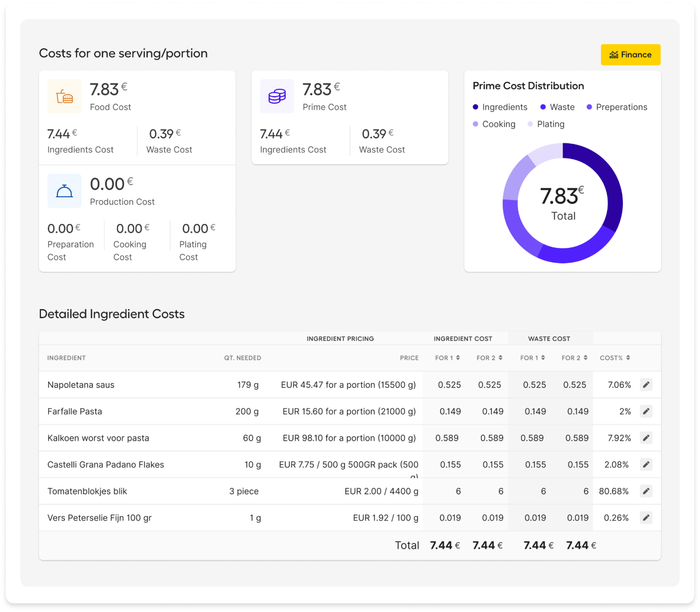The image size is (700, 612).
Task: Select the Farfalle Pasta ingredient name
Action: tap(75, 412)
